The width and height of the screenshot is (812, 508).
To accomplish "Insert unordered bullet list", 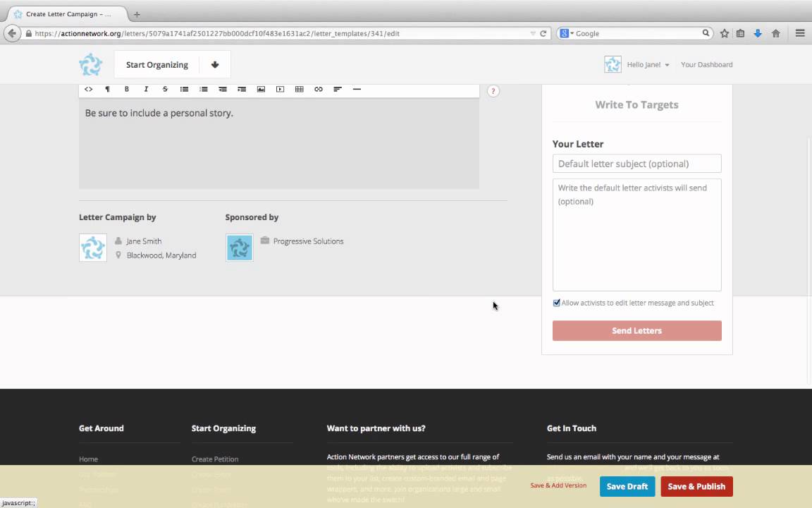I will [x=184, y=89].
